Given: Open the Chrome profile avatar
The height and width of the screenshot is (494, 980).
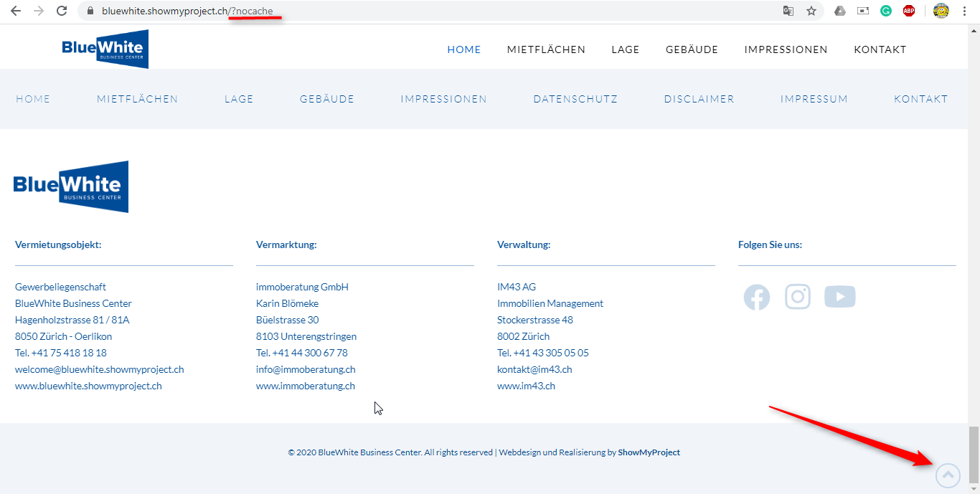Looking at the screenshot, I should coord(941,11).
